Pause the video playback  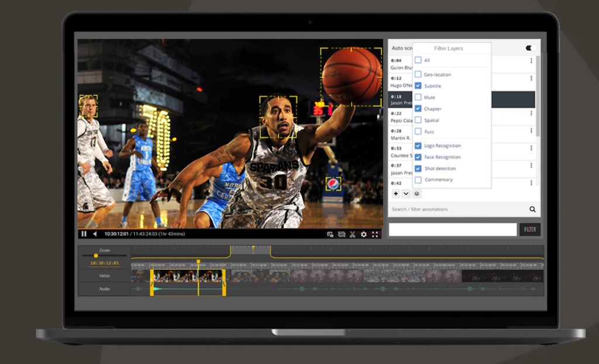[84, 234]
